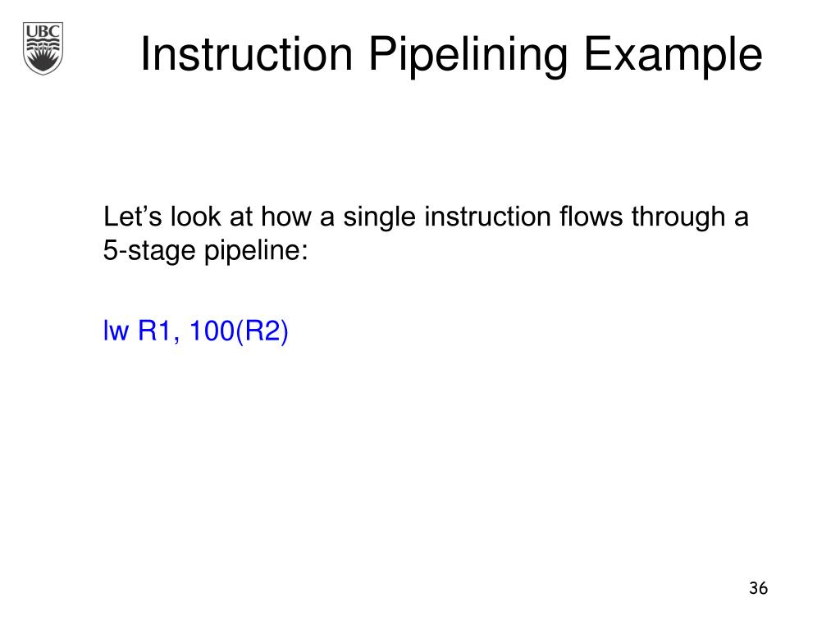840x630 pixels.
Task: Select the UBC letters inside the crest
Action: pyautogui.click(x=43, y=32)
